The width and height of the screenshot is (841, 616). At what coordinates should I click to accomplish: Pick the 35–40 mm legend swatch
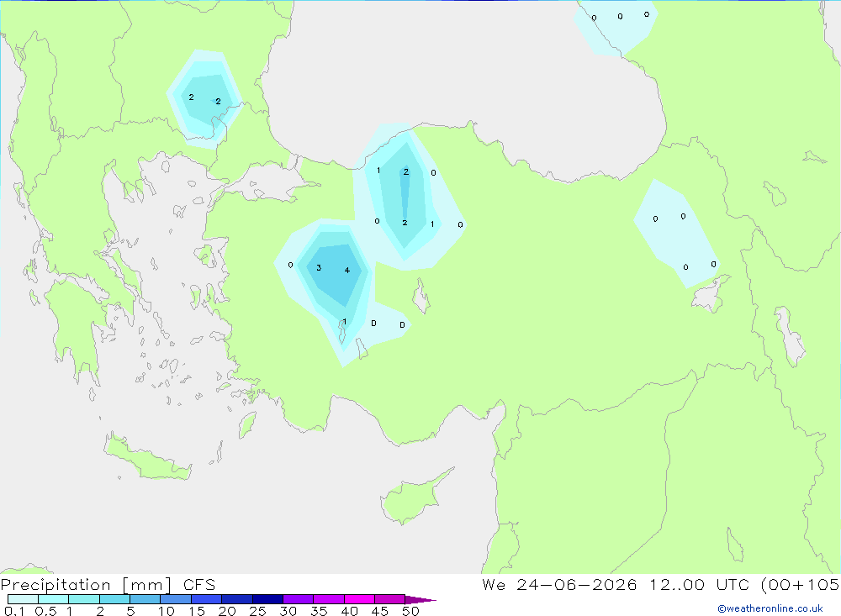(329, 599)
